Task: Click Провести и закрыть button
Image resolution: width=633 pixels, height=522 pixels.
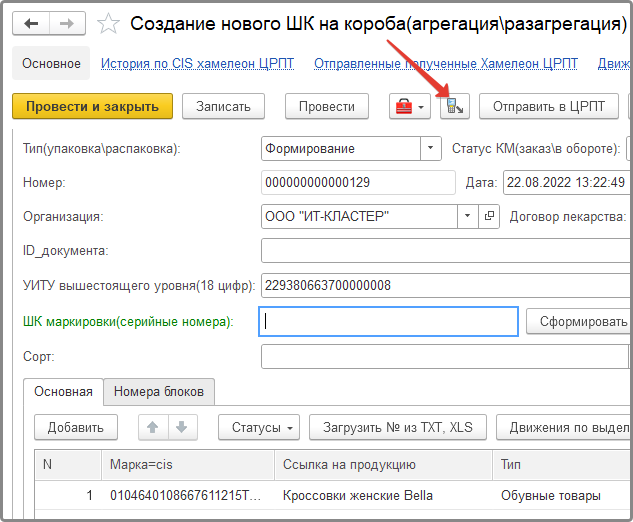Action: (92, 107)
